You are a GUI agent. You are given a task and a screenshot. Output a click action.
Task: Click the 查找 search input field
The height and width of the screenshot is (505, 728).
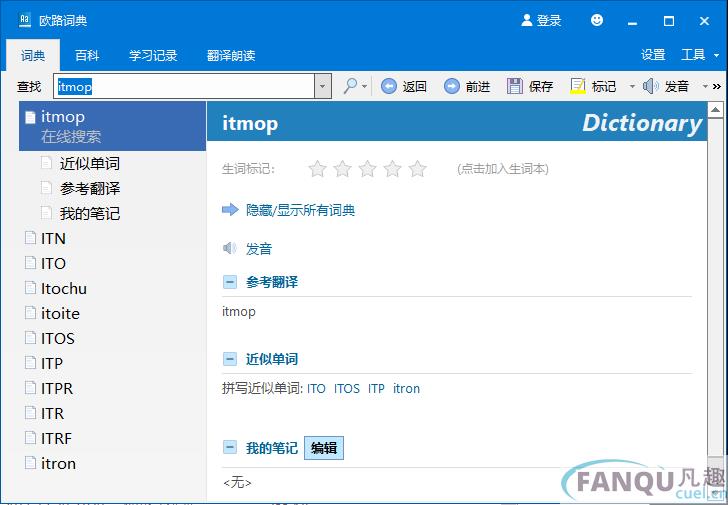pyautogui.click(x=184, y=86)
